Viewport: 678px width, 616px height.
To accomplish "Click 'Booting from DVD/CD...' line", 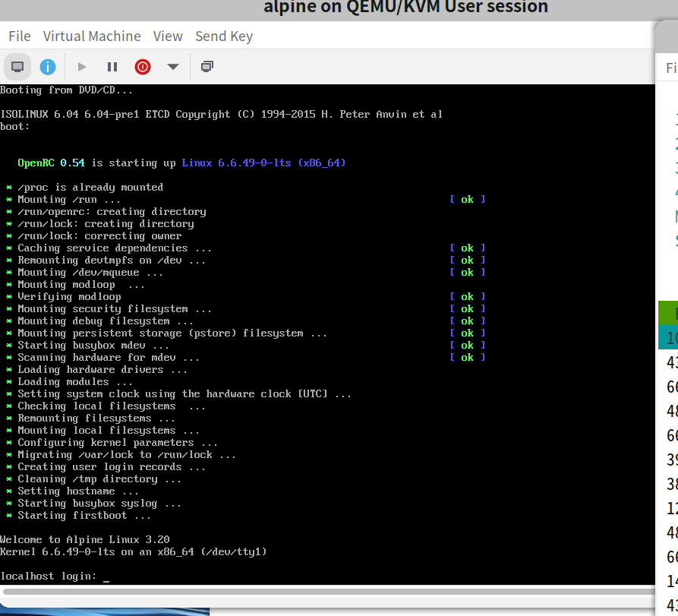I will [66, 90].
